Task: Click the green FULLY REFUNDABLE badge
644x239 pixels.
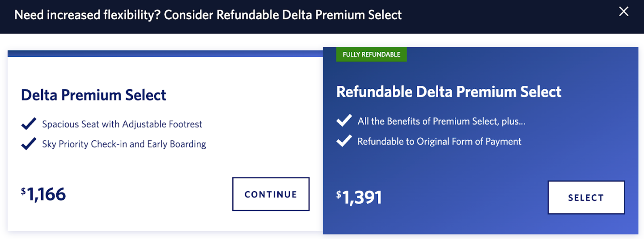Action: tap(371, 54)
